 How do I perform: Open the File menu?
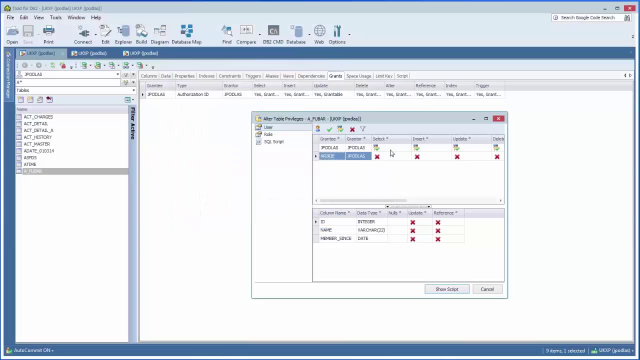tap(10, 18)
